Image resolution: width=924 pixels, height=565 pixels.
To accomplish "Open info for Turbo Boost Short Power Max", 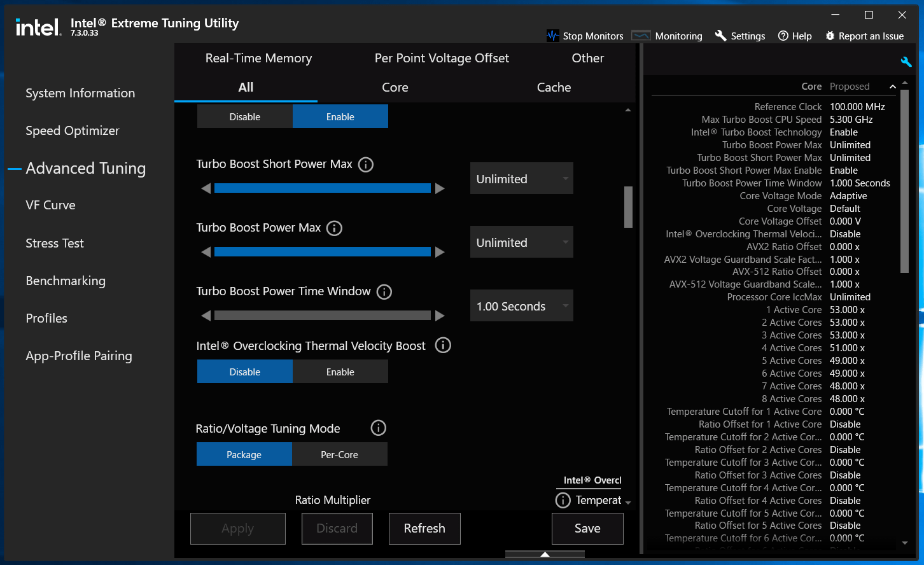I will (x=366, y=165).
